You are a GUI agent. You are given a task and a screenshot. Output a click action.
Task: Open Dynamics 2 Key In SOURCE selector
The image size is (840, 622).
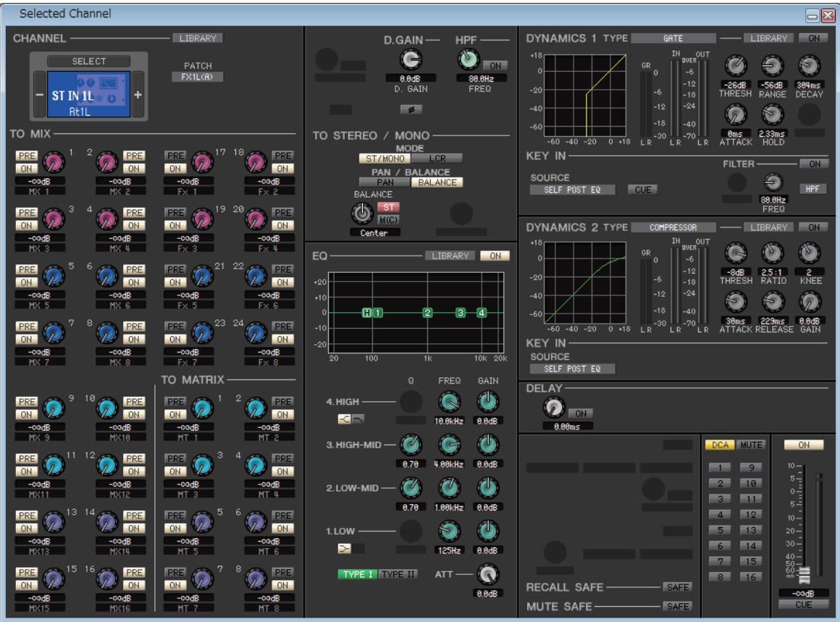point(572,369)
